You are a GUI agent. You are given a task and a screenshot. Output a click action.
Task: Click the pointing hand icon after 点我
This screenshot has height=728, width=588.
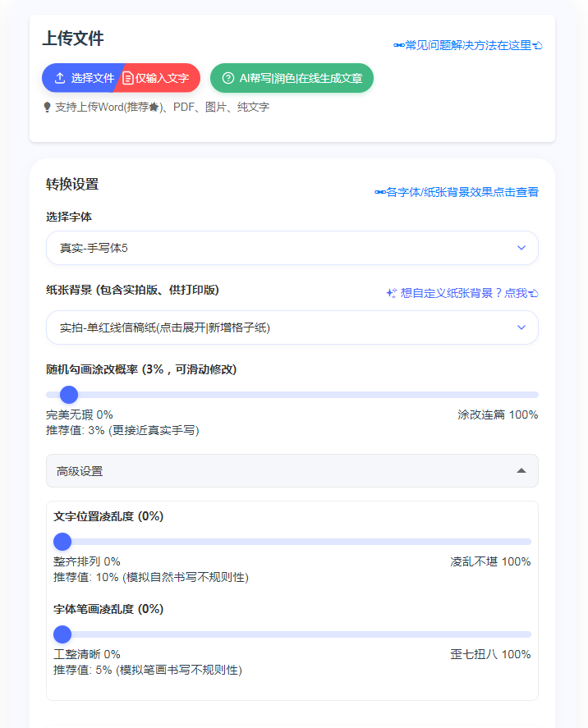[533, 294]
